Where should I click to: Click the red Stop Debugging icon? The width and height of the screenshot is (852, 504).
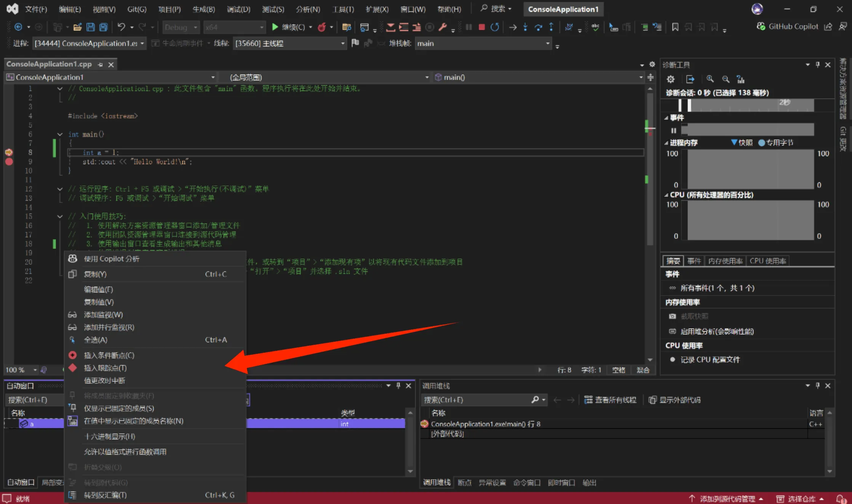[x=481, y=27]
